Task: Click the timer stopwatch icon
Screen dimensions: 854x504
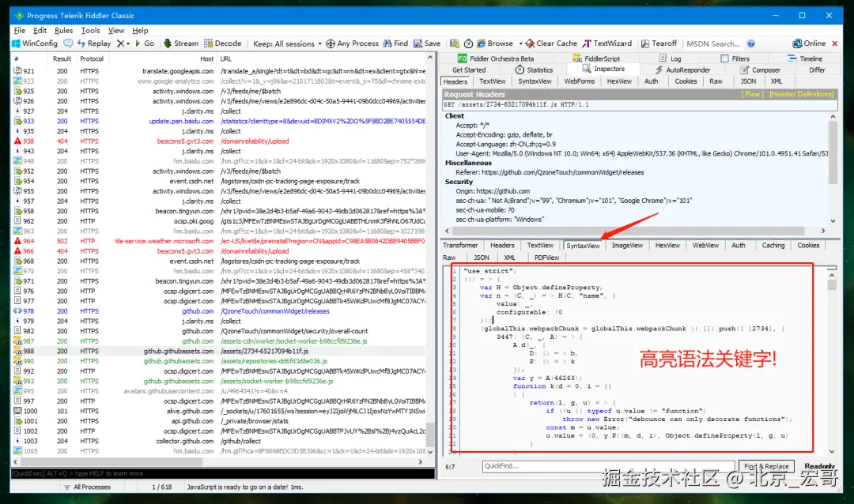Action: [x=468, y=43]
